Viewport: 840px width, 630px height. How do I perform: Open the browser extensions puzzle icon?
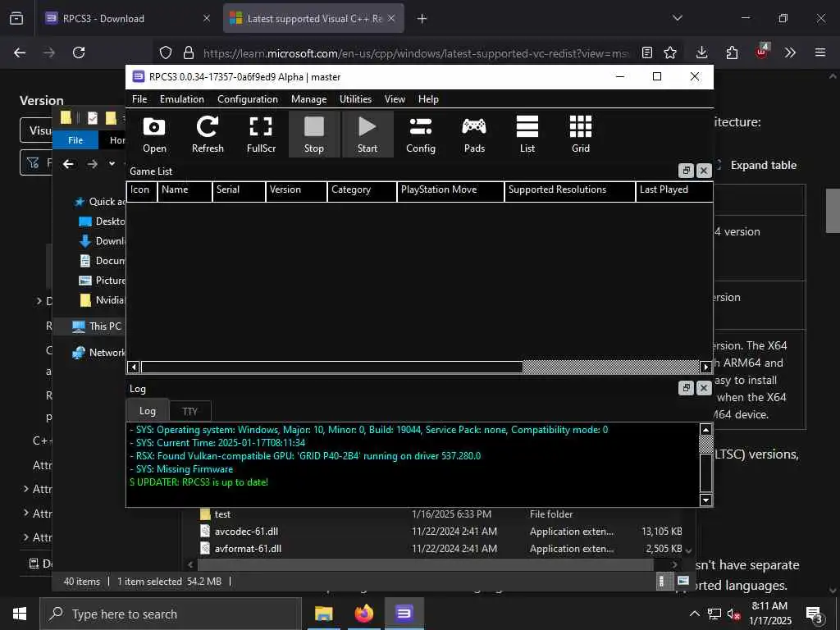[x=732, y=52]
